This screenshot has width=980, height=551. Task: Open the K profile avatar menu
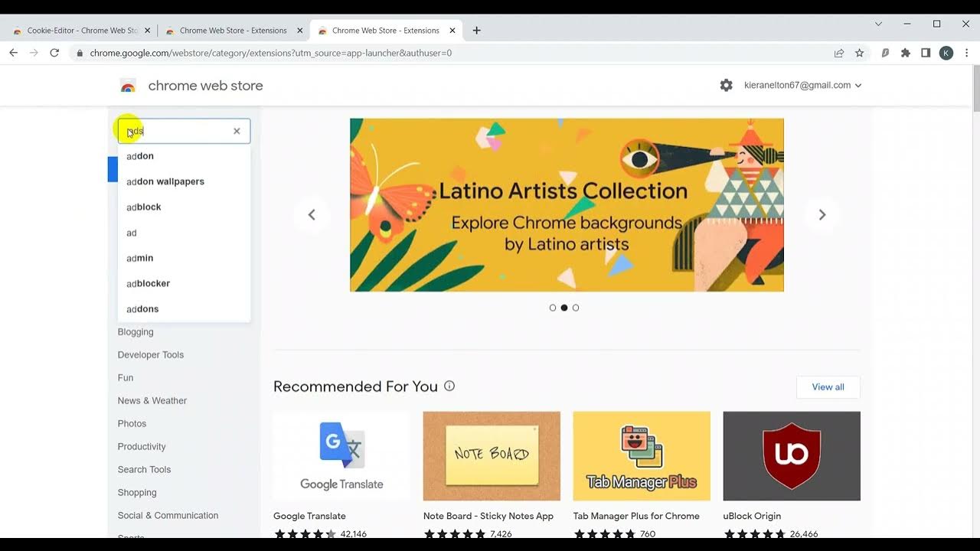point(946,53)
